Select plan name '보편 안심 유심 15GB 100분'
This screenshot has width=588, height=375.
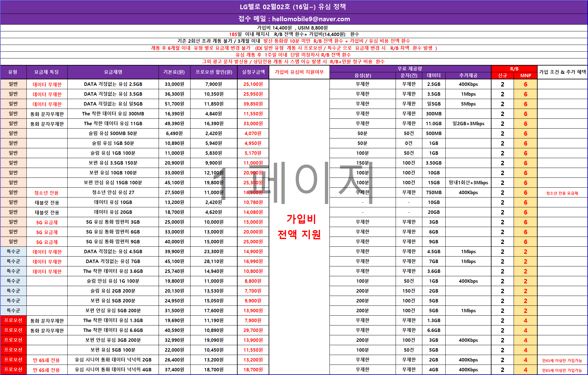[113, 182]
